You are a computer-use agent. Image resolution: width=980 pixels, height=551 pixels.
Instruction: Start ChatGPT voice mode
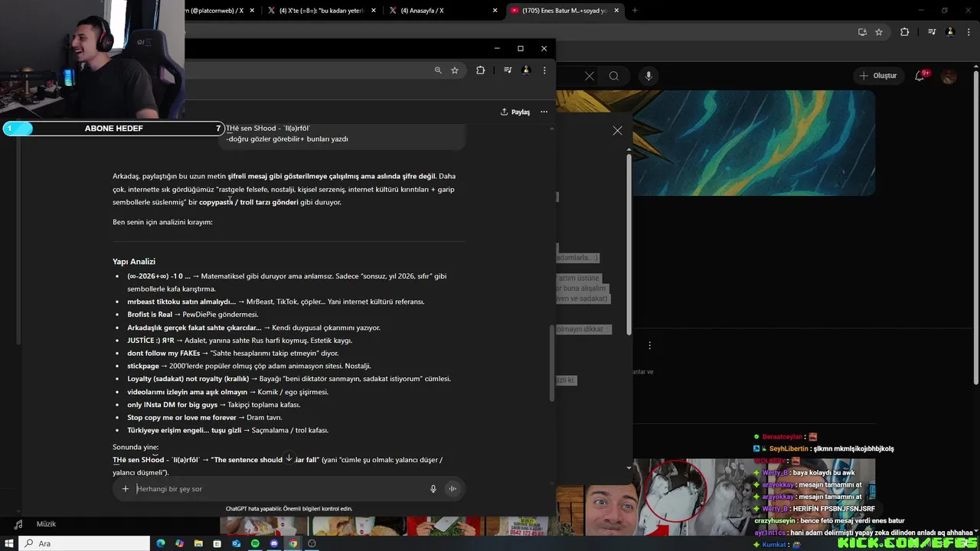coord(453,489)
